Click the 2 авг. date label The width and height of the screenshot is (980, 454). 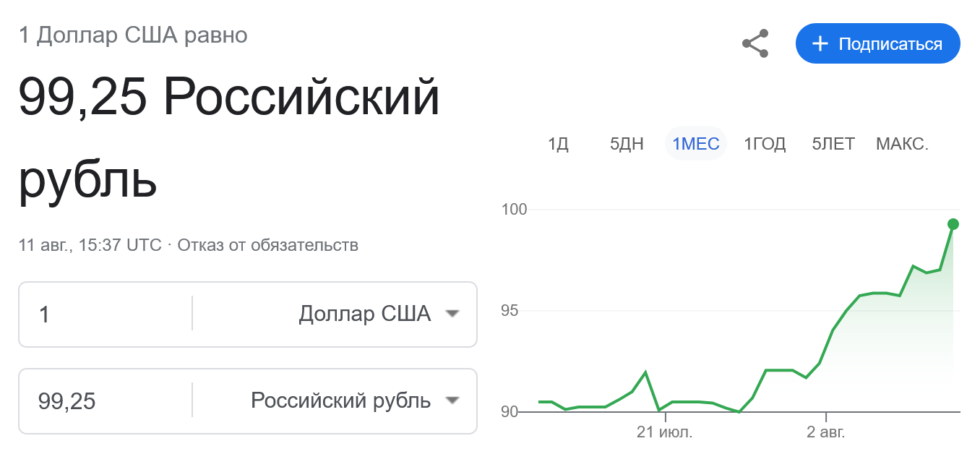(x=825, y=433)
